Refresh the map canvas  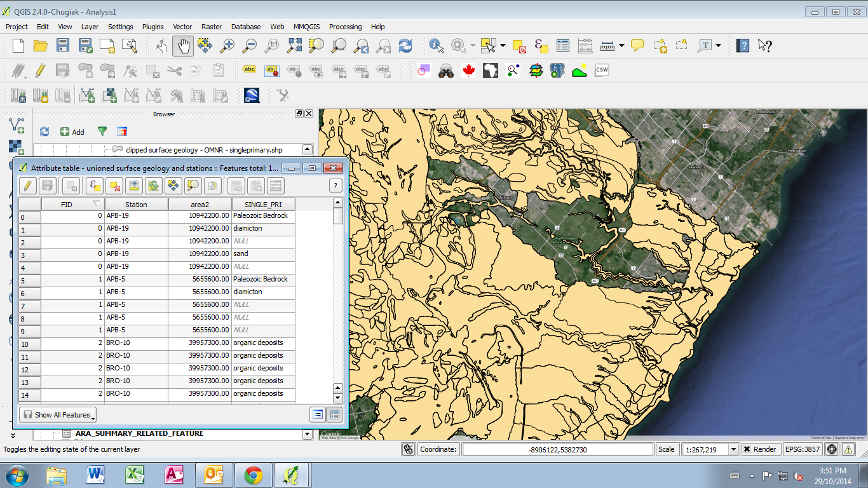point(405,46)
